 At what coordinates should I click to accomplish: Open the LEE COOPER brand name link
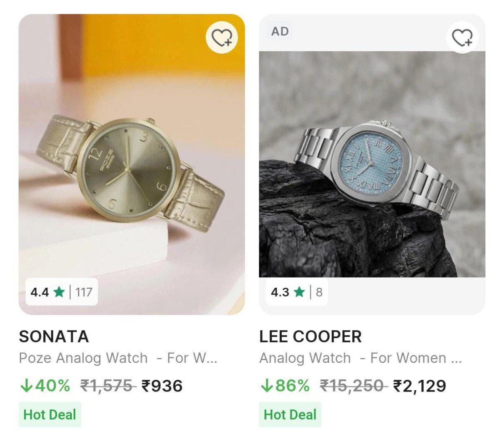click(x=310, y=336)
